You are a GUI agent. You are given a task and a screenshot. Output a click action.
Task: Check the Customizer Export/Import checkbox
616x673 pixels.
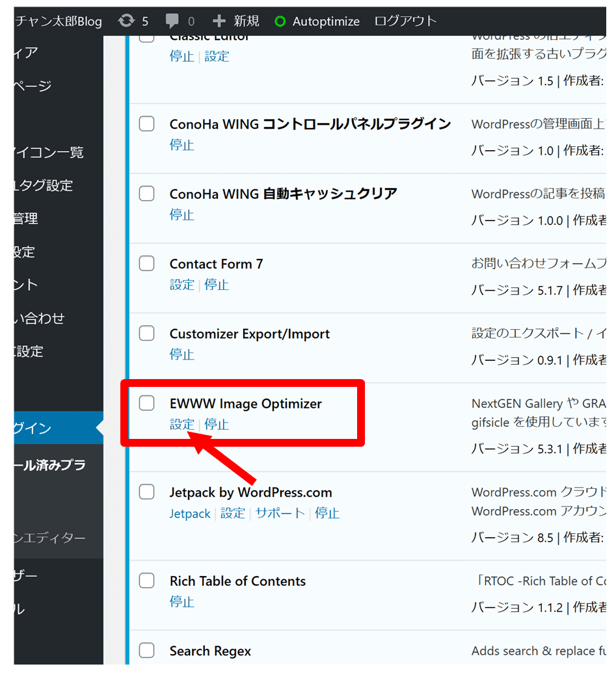pyautogui.click(x=147, y=333)
